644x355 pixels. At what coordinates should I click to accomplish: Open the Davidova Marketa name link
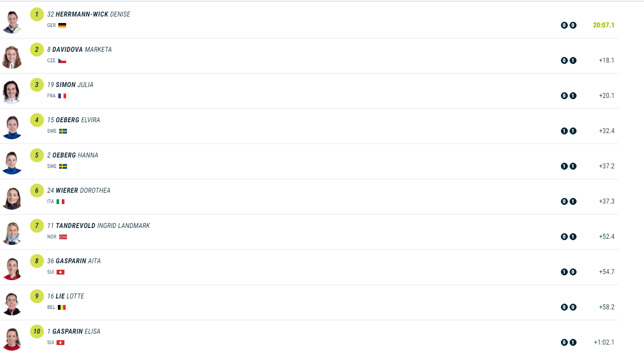[x=82, y=50]
